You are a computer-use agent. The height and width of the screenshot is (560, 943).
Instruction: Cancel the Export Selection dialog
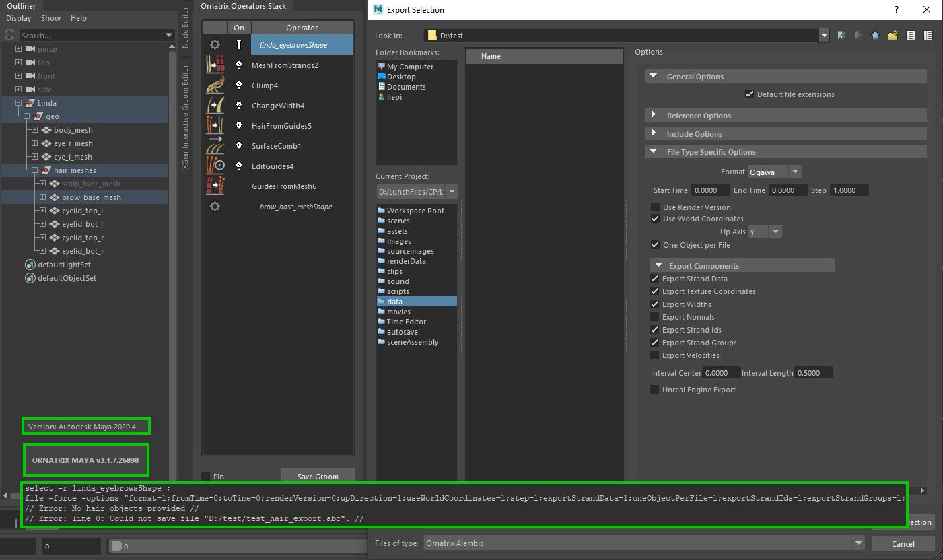903,543
